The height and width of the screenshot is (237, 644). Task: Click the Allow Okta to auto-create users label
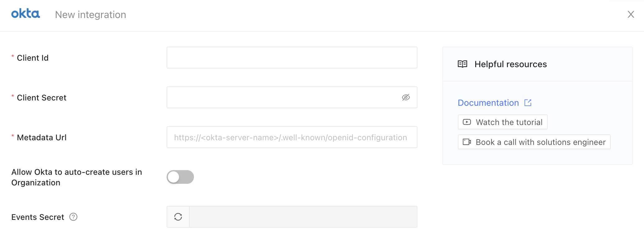pyautogui.click(x=77, y=177)
